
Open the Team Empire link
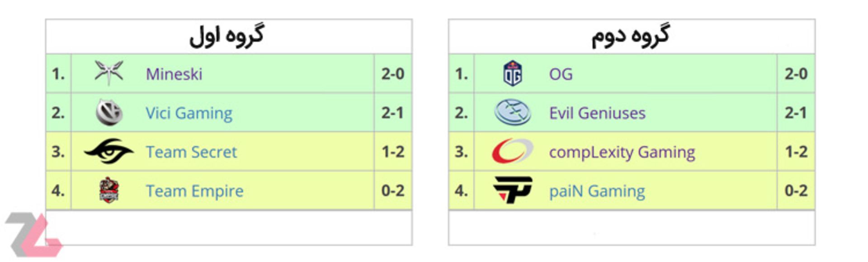[x=194, y=191]
